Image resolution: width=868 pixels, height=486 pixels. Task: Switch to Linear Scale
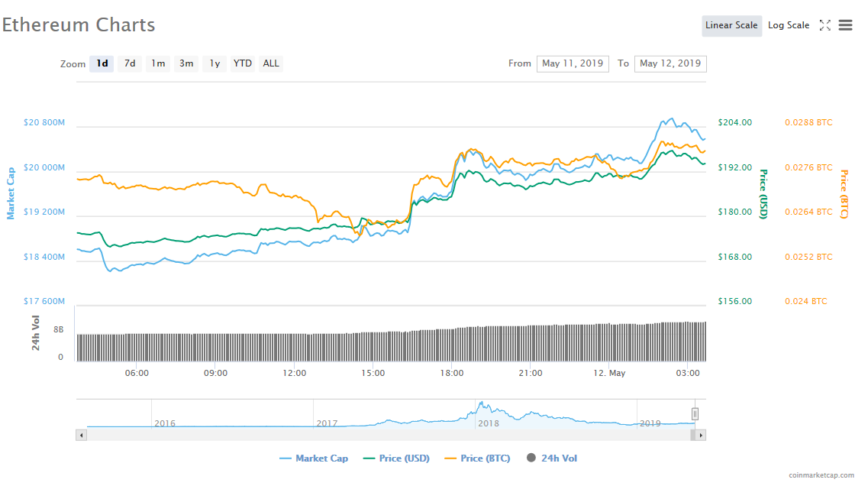coord(731,25)
